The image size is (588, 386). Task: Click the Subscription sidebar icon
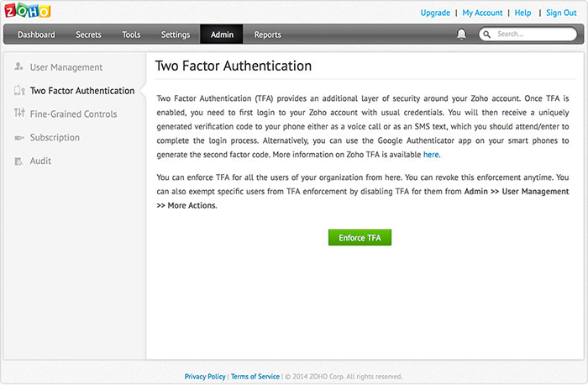tap(19, 138)
